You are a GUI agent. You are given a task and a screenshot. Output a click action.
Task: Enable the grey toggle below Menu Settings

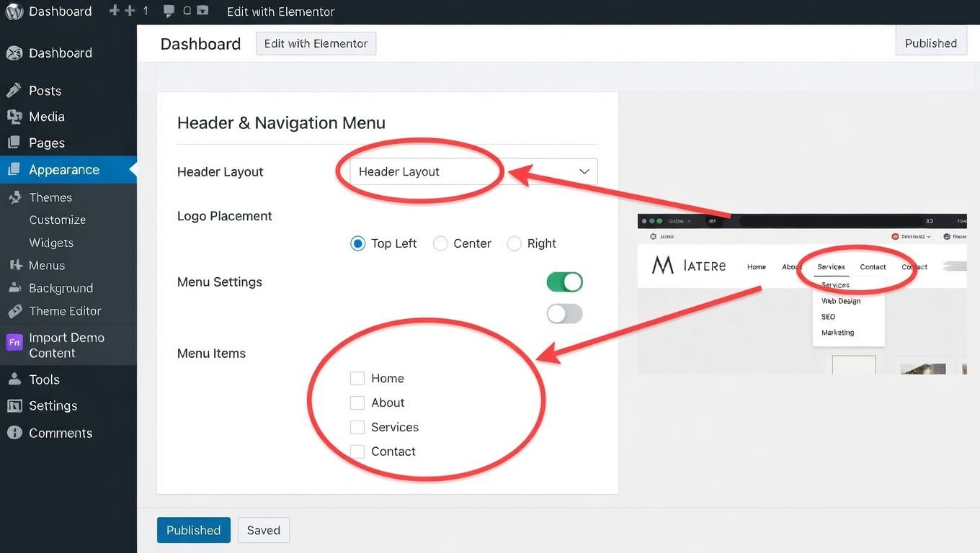(x=564, y=314)
